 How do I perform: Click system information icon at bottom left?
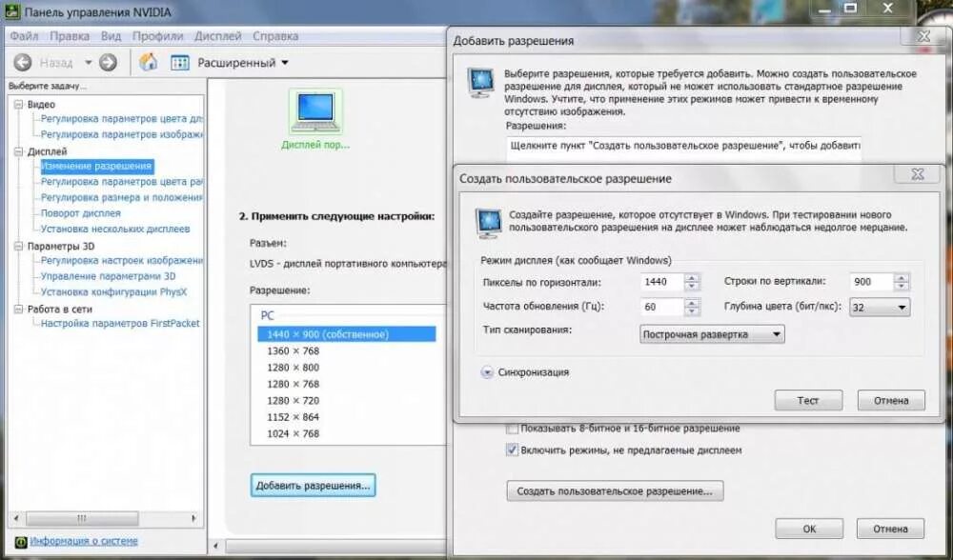(x=21, y=541)
